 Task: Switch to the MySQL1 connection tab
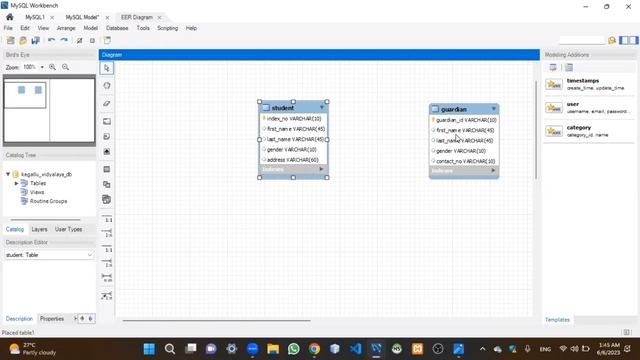tap(35, 17)
